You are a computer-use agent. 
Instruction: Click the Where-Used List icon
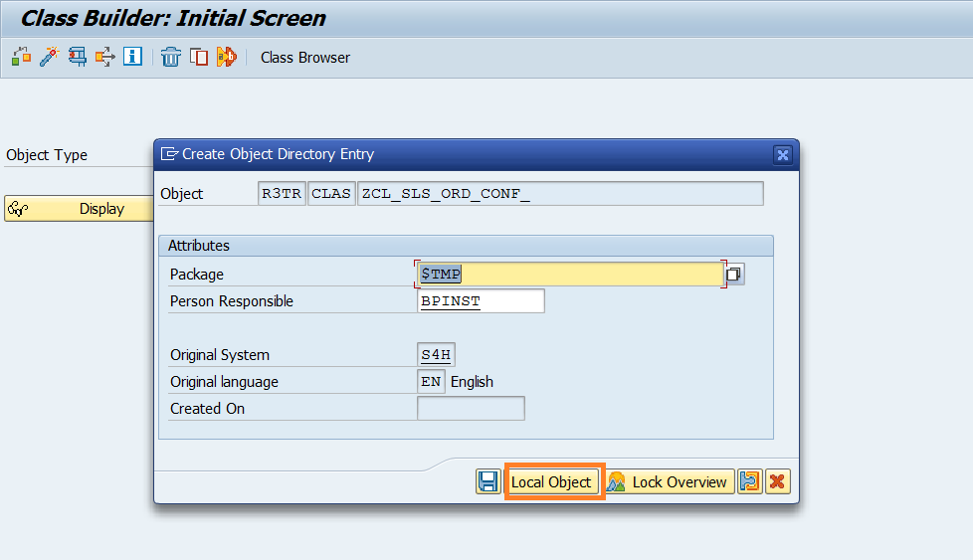(104, 57)
